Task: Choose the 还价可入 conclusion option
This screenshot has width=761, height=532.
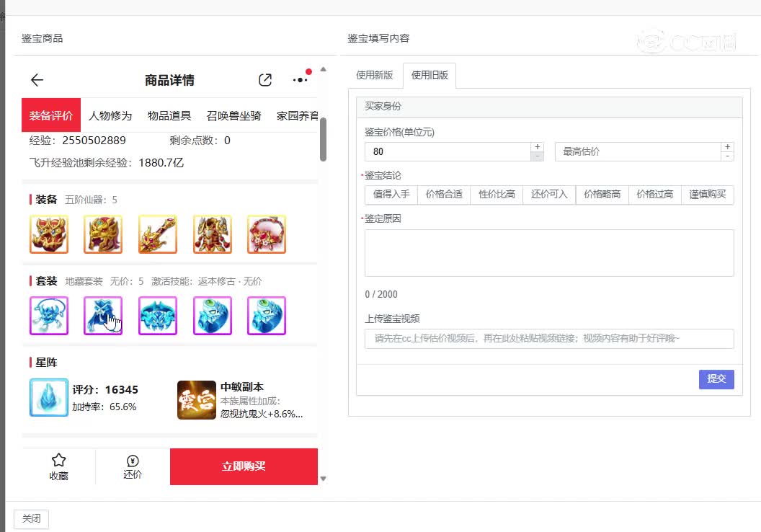Action: coord(549,195)
